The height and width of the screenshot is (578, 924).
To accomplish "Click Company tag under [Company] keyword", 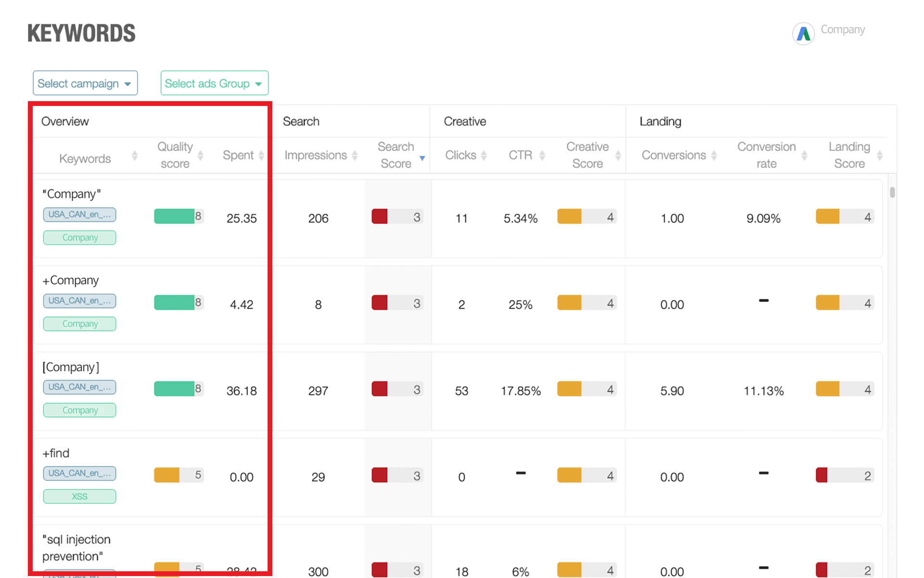I will 79,410.
